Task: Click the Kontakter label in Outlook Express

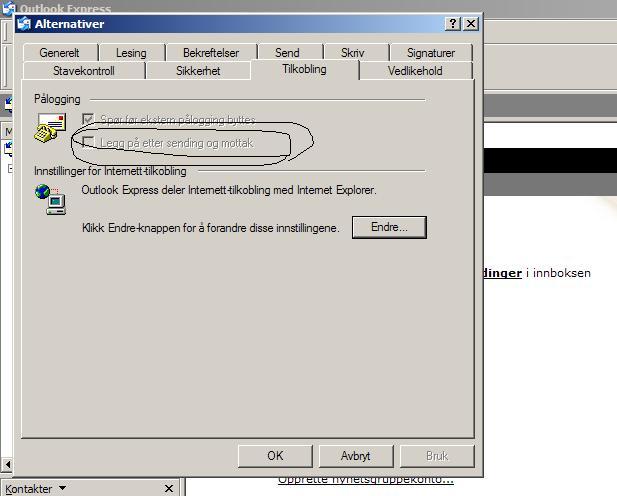Action: coord(29,489)
